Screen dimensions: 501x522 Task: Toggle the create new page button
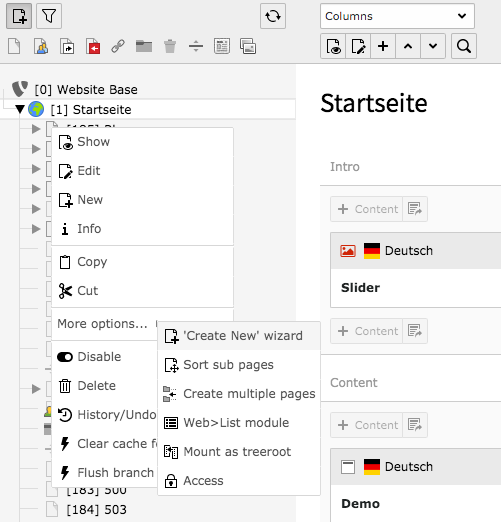pos(19,16)
